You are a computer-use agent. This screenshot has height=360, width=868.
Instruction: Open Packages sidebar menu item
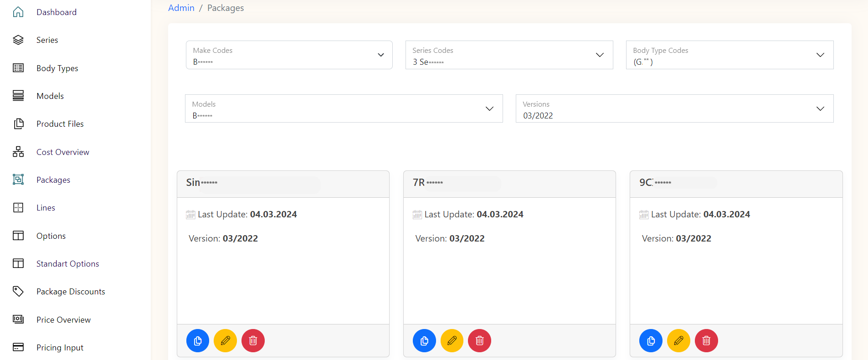pos(53,180)
